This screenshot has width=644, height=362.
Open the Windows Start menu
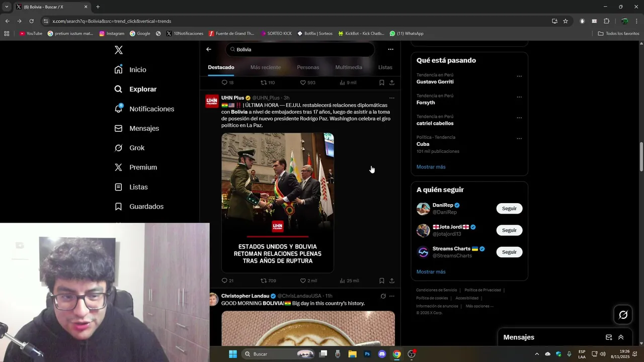(x=233, y=354)
